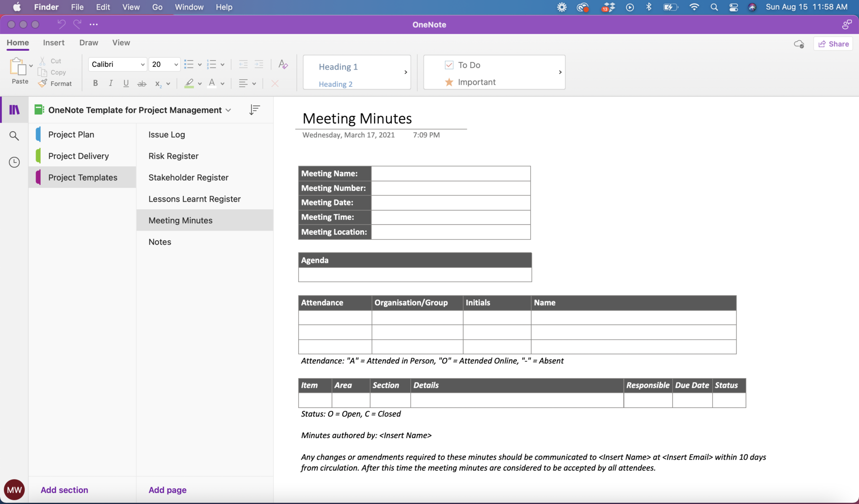Toggle Bold formatting

coord(96,83)
